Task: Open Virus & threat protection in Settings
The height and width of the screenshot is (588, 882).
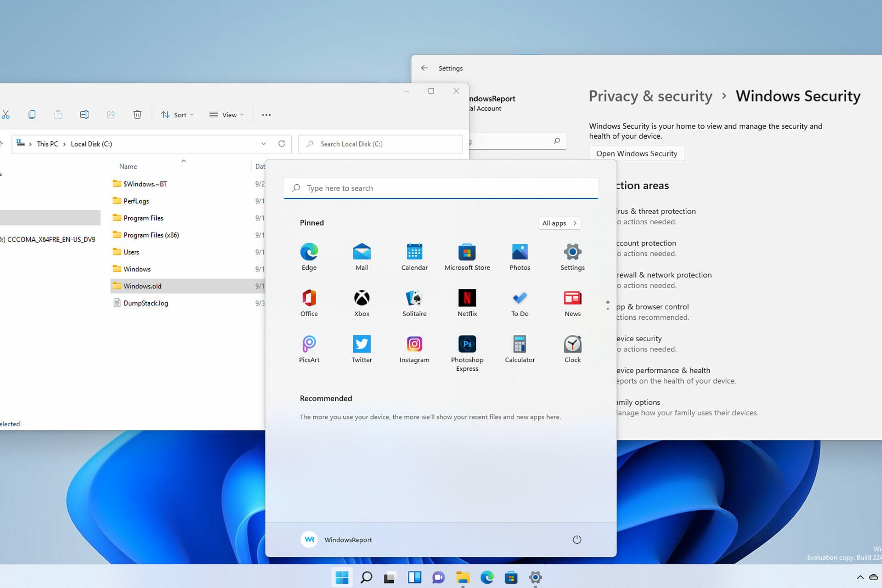Action: pos(656,216)
